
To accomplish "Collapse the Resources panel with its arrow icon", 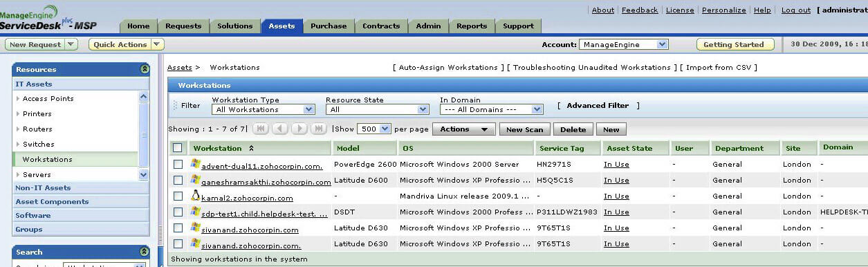I will tap(144, 69).
